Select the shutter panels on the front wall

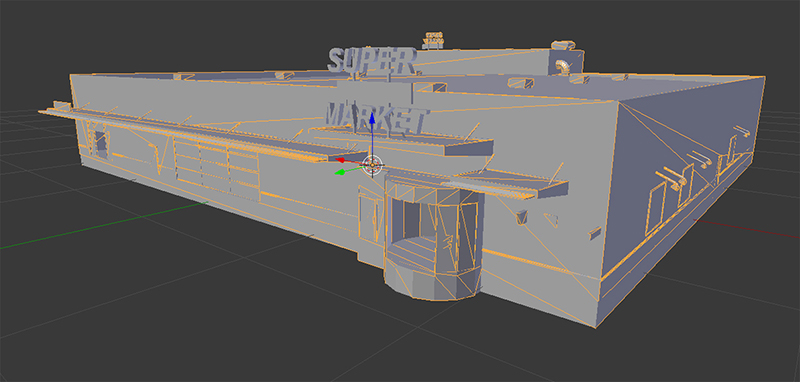[216, 165]
